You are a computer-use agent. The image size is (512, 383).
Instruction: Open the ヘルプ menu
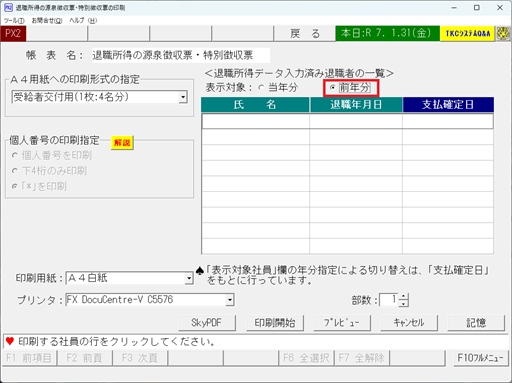click(x=83, y=20)
